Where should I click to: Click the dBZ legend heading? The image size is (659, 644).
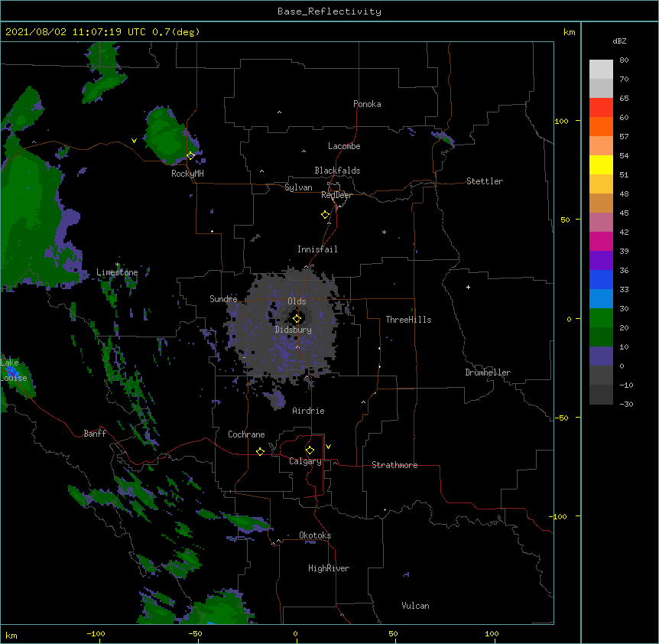point(619,41)
